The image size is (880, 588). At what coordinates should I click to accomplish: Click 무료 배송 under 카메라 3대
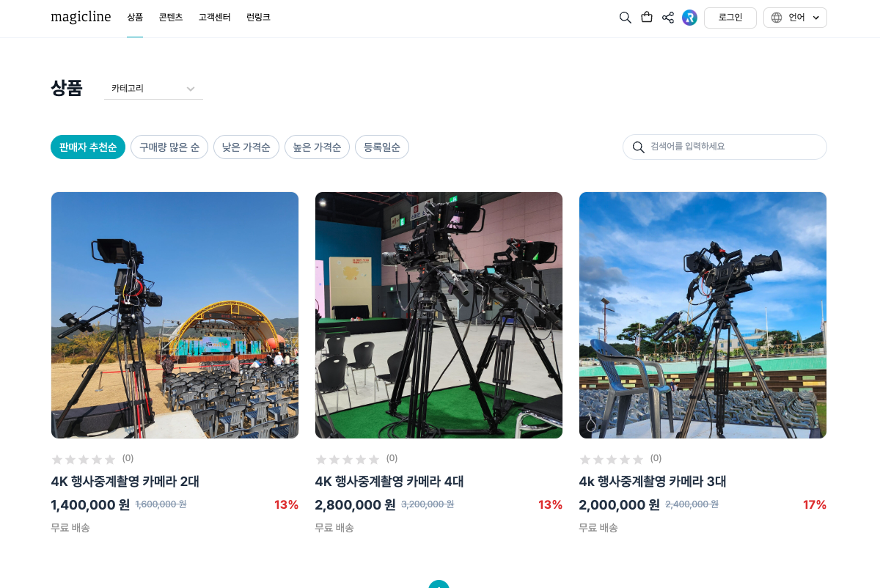pos(598,528)
